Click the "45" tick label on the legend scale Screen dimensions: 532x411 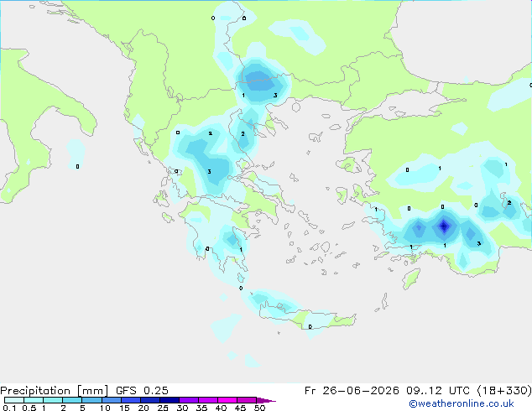[240, 408]
